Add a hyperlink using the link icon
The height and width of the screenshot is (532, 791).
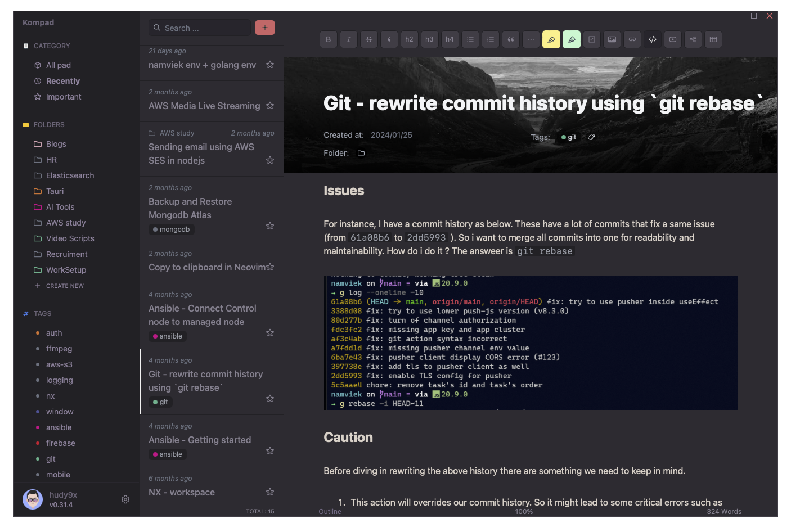632,39
